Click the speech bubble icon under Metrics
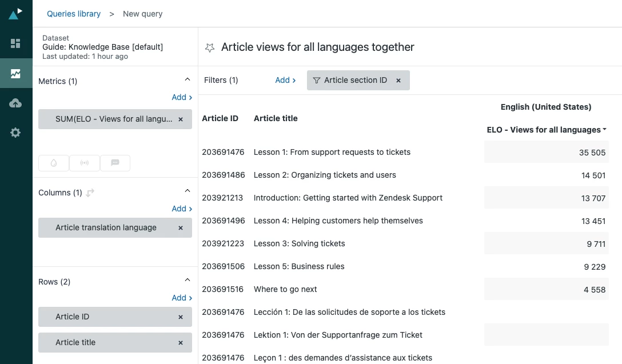 (115, 163)
